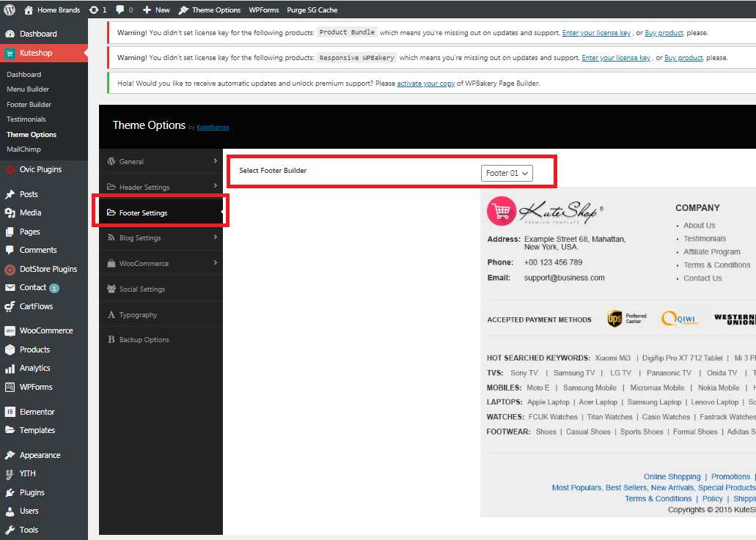
Task: Click the Theme Options heading text
Action: click(149, 125)
